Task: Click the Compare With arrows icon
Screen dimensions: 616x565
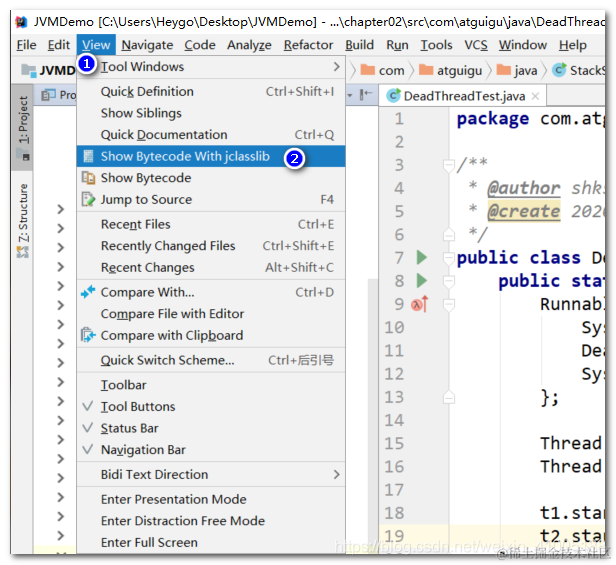Action: (88, 292)
